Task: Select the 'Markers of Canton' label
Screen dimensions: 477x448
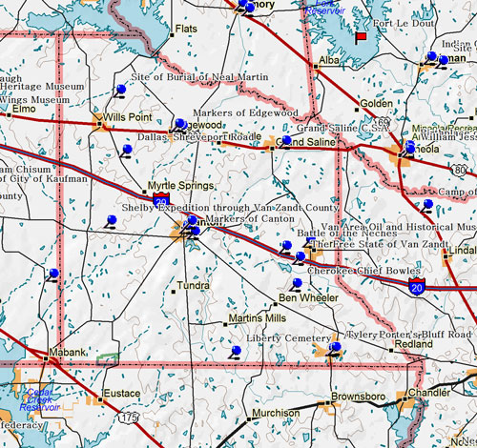Action: 250,218
